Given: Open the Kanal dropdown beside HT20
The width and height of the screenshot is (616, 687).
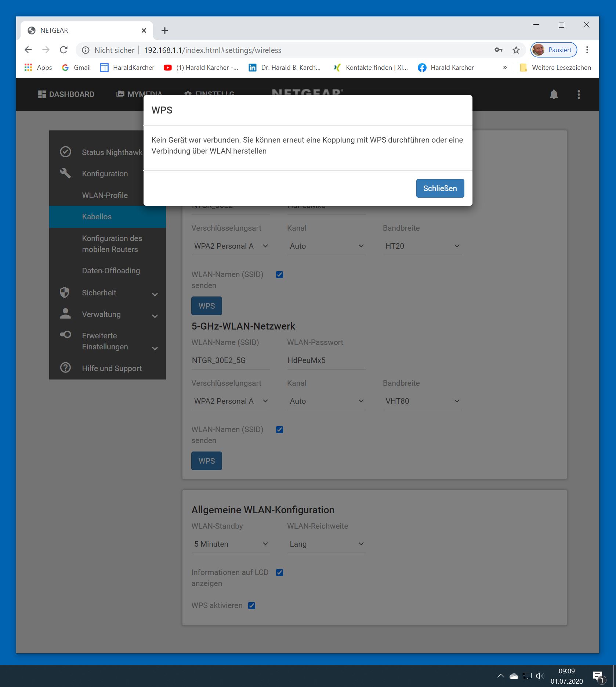Looking at the screenshot, I should coord(326,246).
